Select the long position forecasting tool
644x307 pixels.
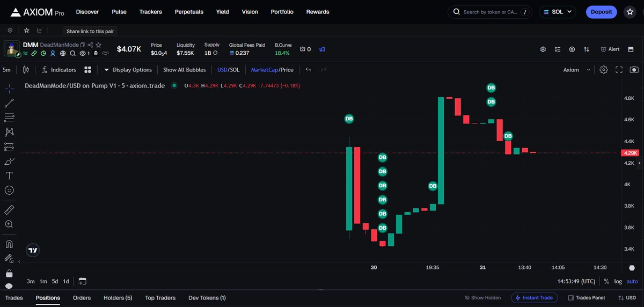[x=9, y=147]
